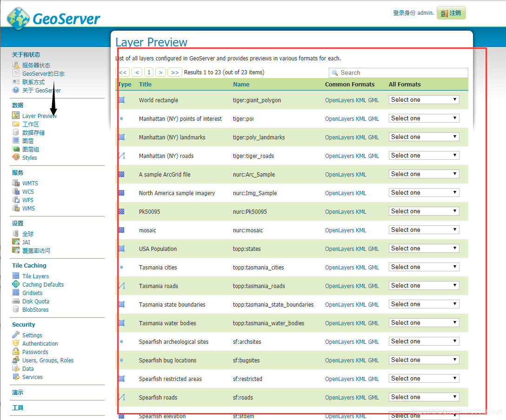
Task: Open All Formats dropdown for sf:archsites
Action: pyautogui.click(x=424, y=341)
